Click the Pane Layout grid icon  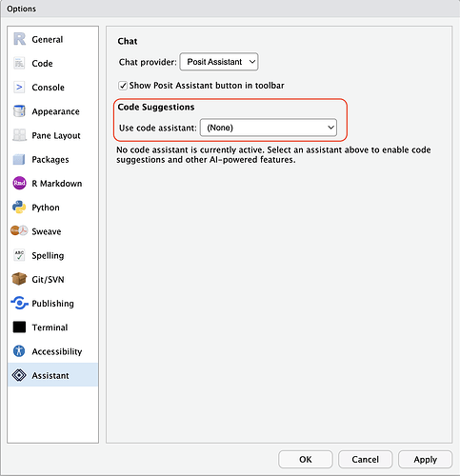(19, 135)
